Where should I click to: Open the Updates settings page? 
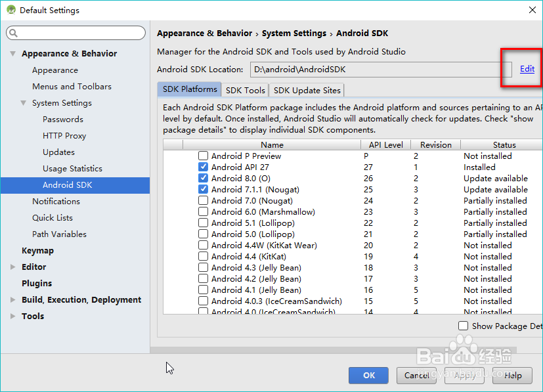(x=58, y=152)
